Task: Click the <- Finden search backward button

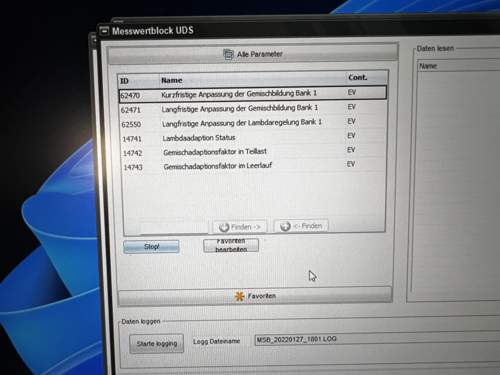Action: (x=301, y=226)
